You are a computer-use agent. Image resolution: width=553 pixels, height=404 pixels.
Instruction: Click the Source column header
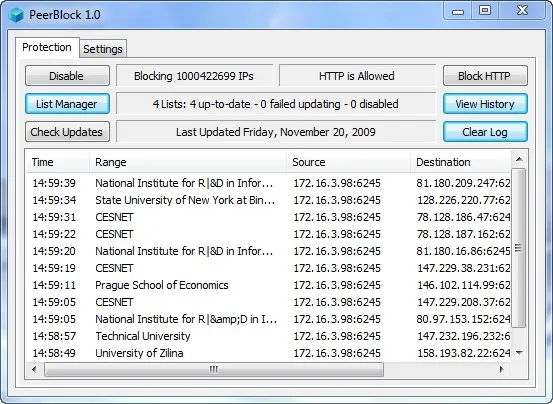pos(348,162)
